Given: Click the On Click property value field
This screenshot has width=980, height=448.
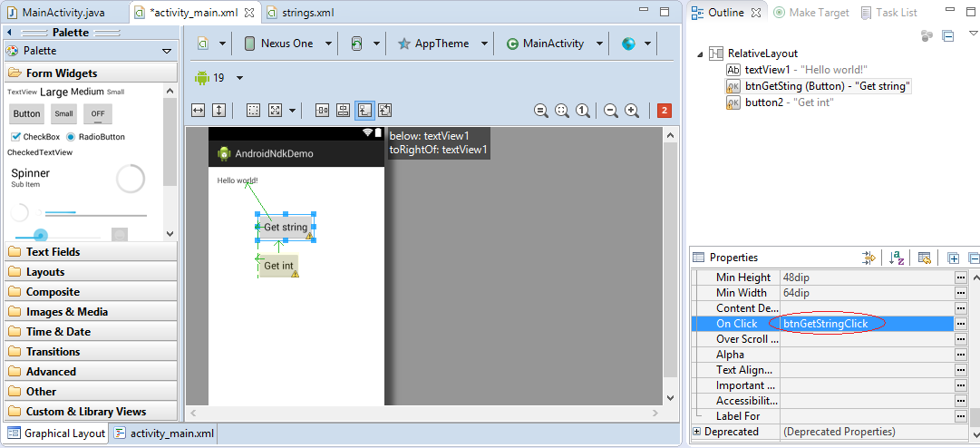Looking at the screenshot, I should [x=865, y=324].
